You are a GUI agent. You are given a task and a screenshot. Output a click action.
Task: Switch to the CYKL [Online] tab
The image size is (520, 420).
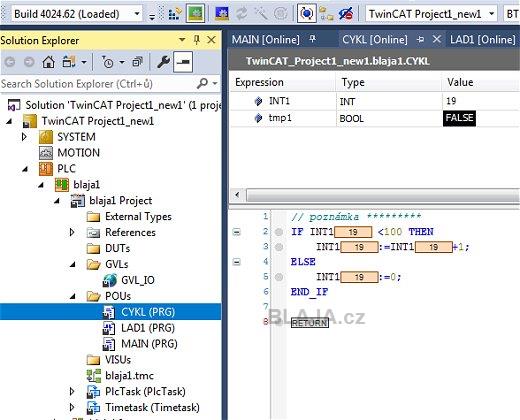[x=375, y=40]
